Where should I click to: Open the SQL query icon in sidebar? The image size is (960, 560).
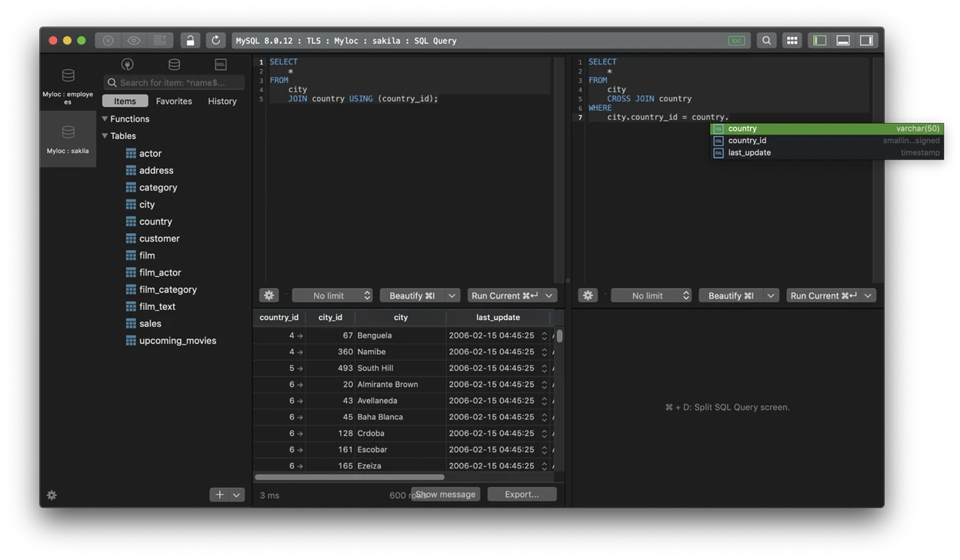[221, 64]
